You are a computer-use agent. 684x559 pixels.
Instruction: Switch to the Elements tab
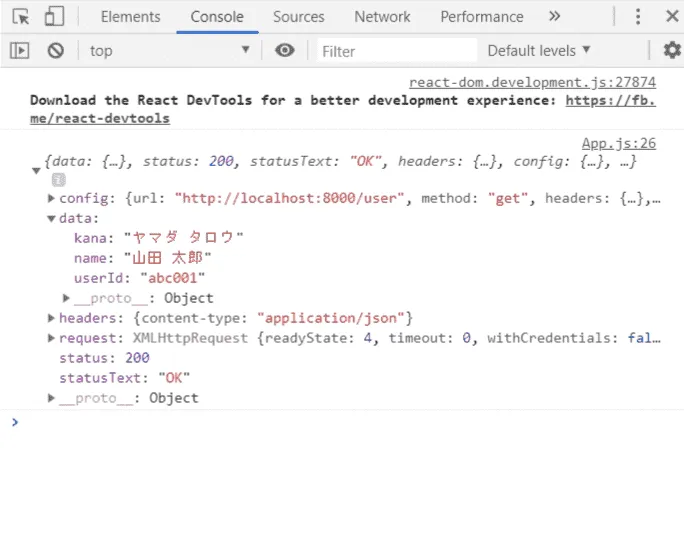[130, 17]
